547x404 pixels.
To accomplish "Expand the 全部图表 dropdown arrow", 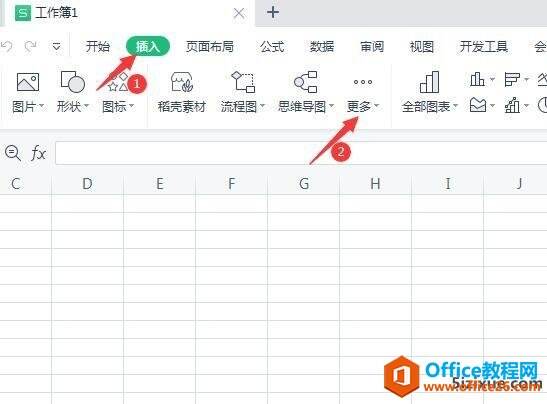I will coord(455,105).
